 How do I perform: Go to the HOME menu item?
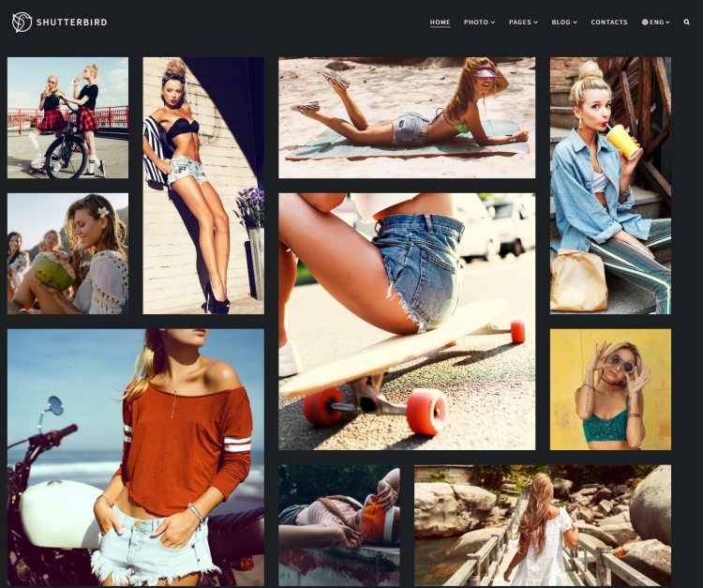pos(440,22)
